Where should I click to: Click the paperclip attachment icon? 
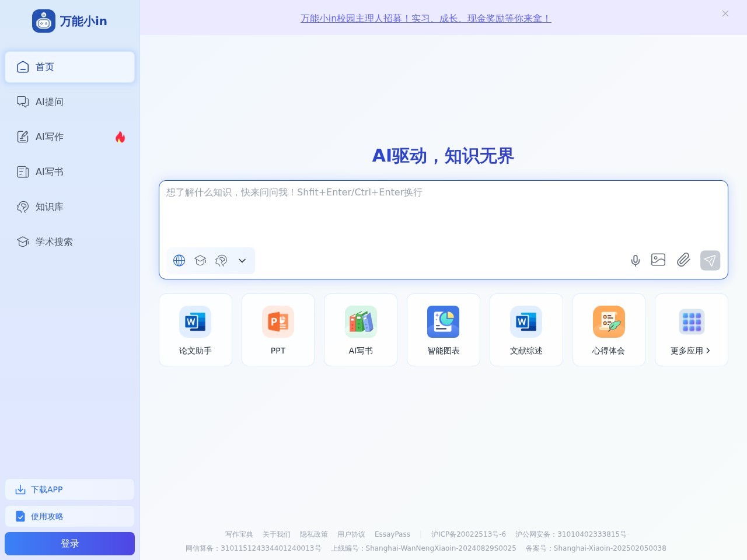(x=683, y=260)
